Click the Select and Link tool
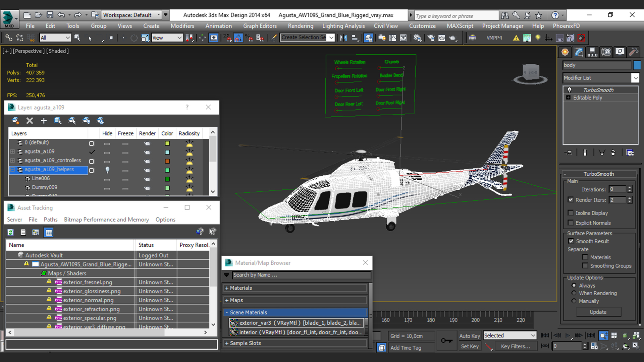 pos(9,38)
